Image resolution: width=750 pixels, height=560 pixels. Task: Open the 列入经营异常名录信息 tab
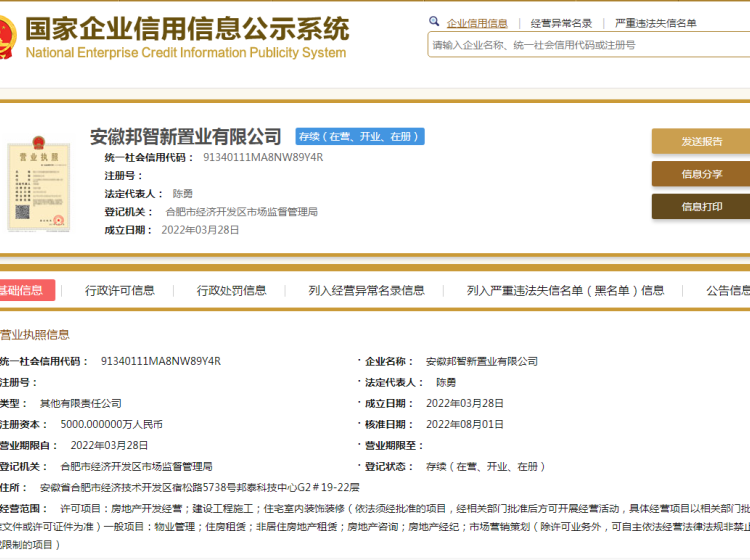click(366, 291)
